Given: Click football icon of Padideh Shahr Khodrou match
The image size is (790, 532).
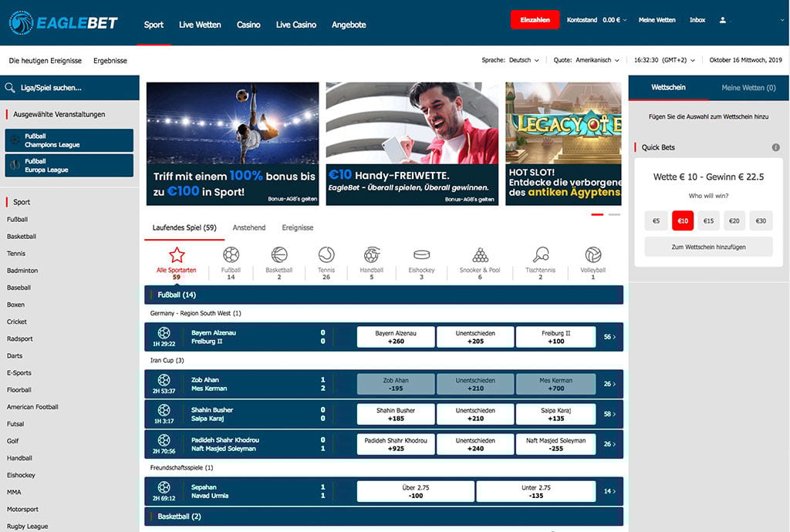Looking at the screenshot, I should pyautogui.click(x=164, y=440).
